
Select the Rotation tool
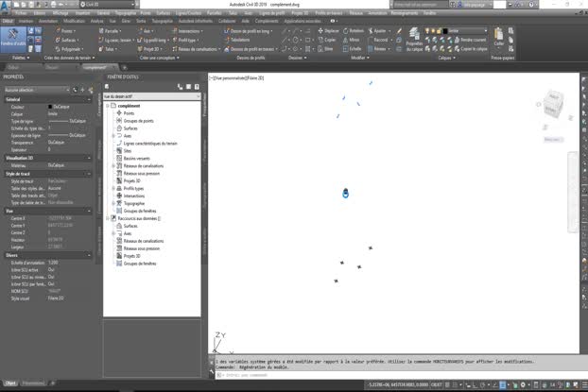354,31
